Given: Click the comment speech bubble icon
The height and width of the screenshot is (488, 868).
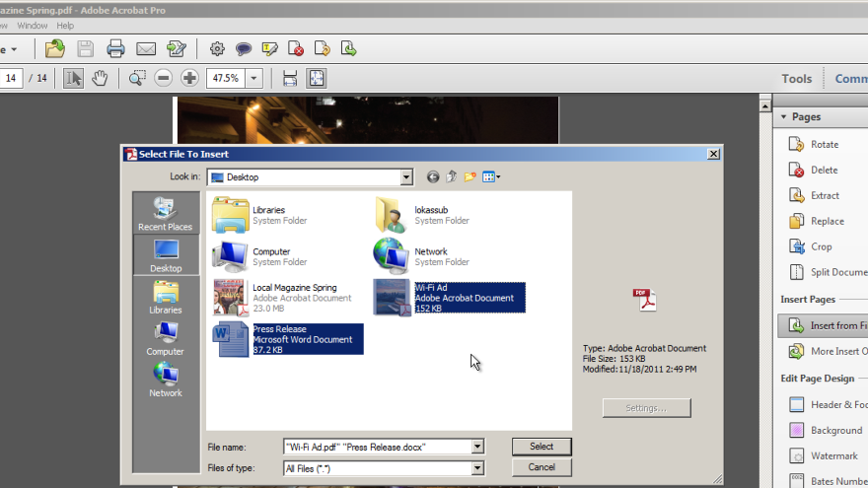Looking at the screenshot, I should pyautogui.click(x=243, y=48).
